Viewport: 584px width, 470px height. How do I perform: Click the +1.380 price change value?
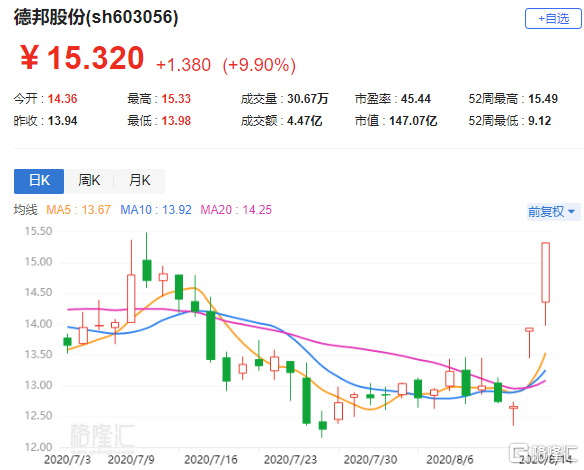point(184,65)
